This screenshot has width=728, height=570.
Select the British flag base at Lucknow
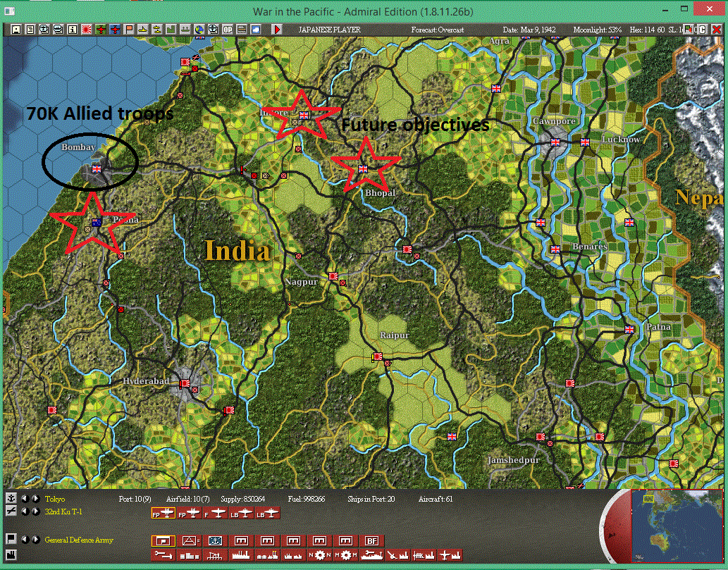584,142
